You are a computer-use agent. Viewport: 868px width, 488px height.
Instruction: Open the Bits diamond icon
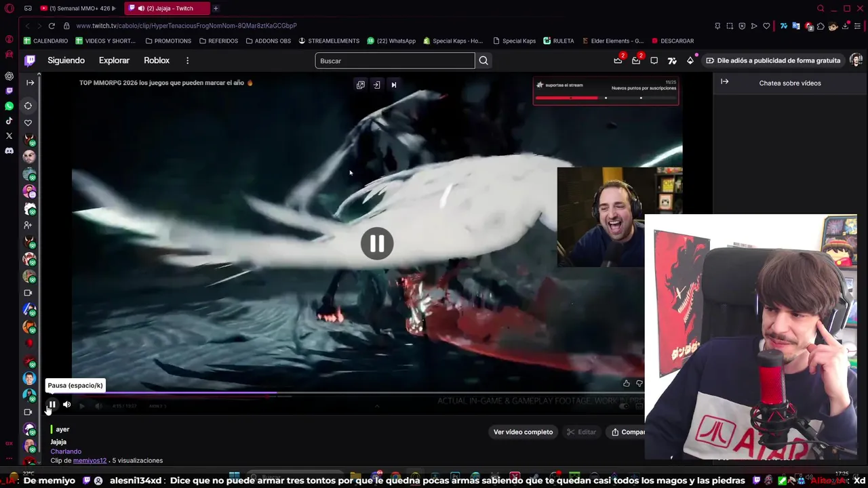pyautogui.click(x=690, y=60)
